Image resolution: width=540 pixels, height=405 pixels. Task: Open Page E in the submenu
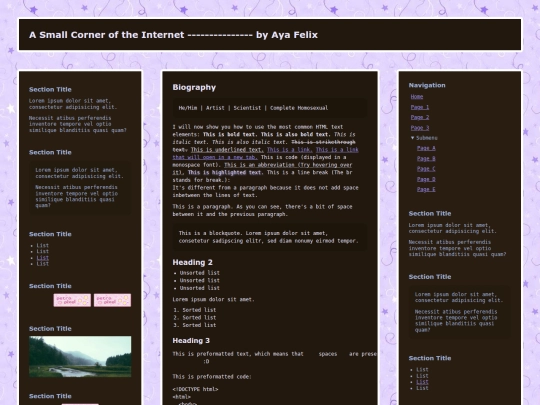tap(426, 189)
